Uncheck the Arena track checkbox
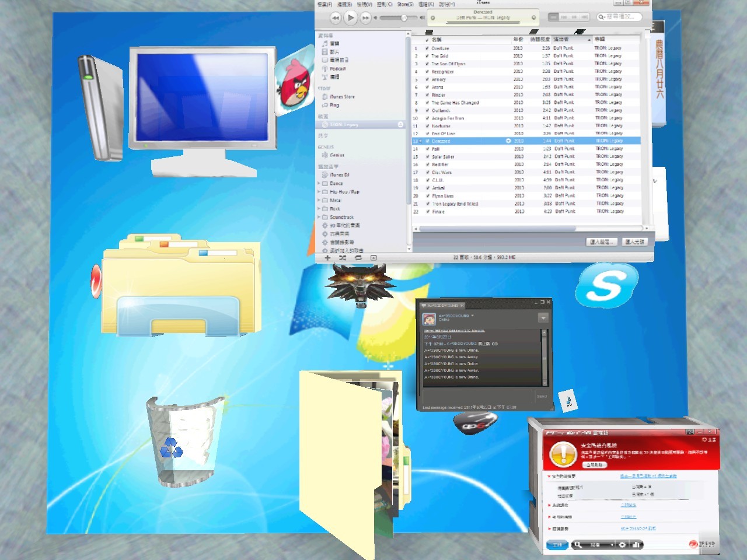The height and width of the screenshot is (560, 747). (x=428, y=87)
